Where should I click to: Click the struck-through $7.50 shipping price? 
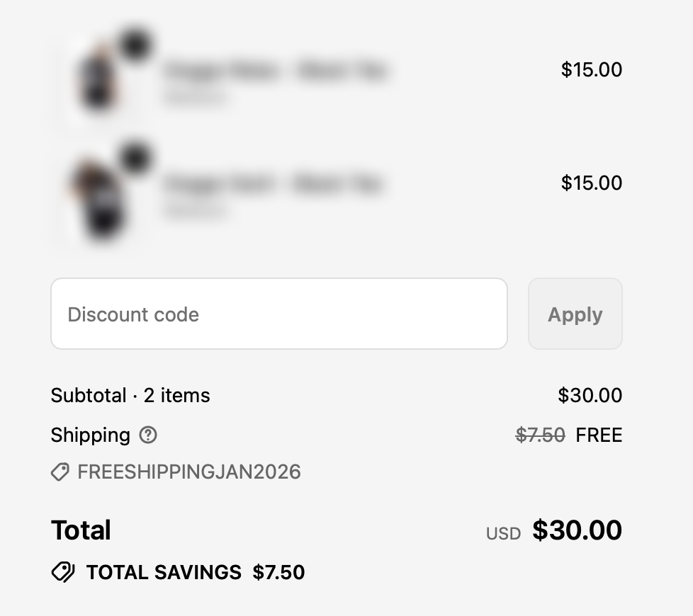coord(540,435)
